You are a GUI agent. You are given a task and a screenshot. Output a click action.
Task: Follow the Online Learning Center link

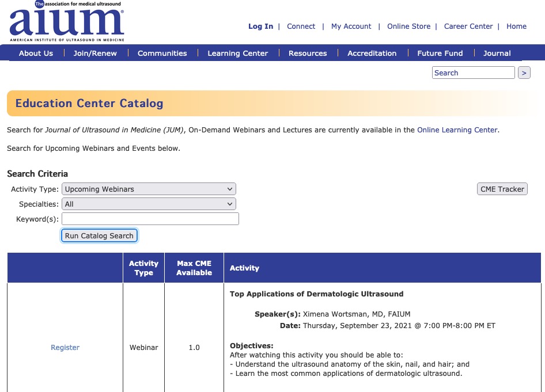pos(457,130)
